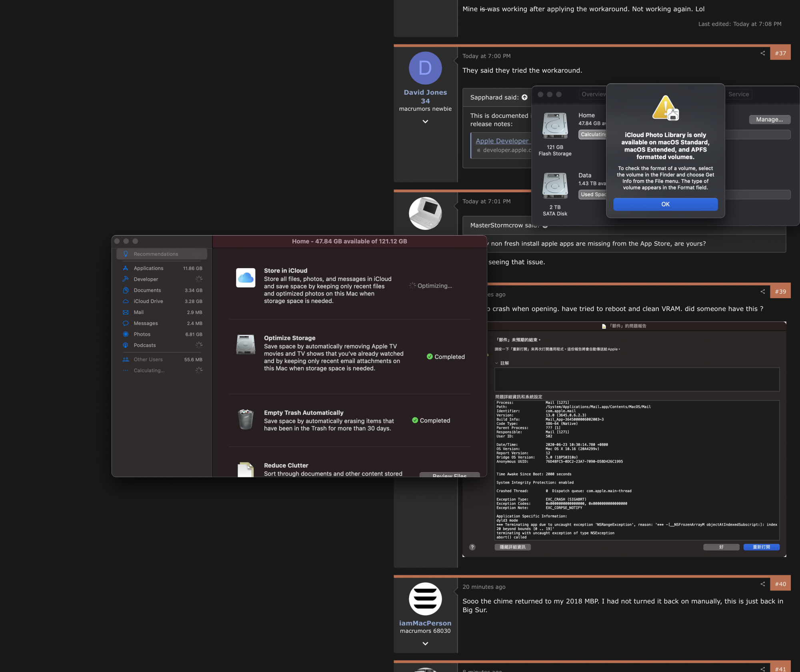Click the hide details button in crash report

[513, 547]
